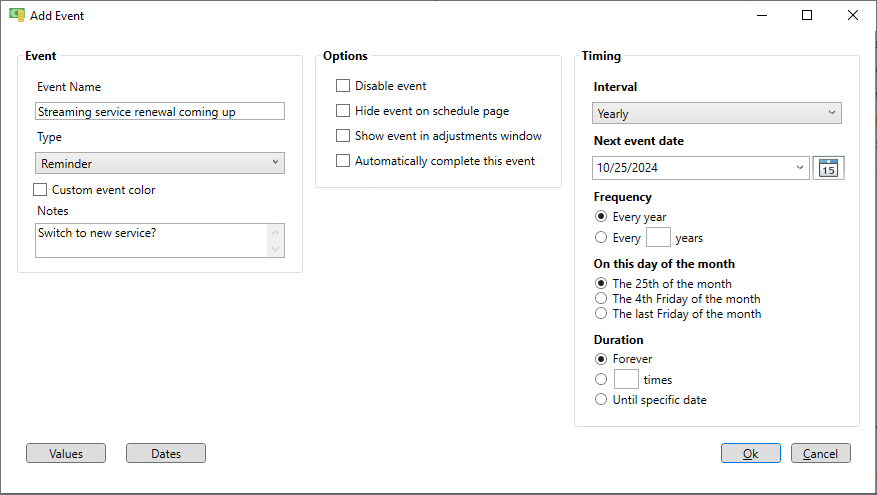This screenshot has height=495, width=877.
Task: Click the Values button
Action: [x=66, y=454]
